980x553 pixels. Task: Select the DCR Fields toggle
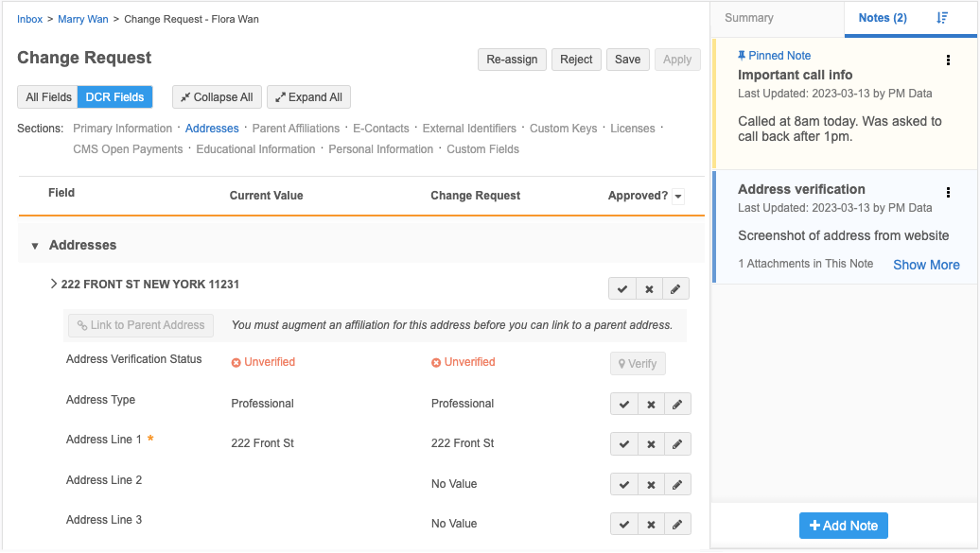pyautogui.click(x=114, y=97)
